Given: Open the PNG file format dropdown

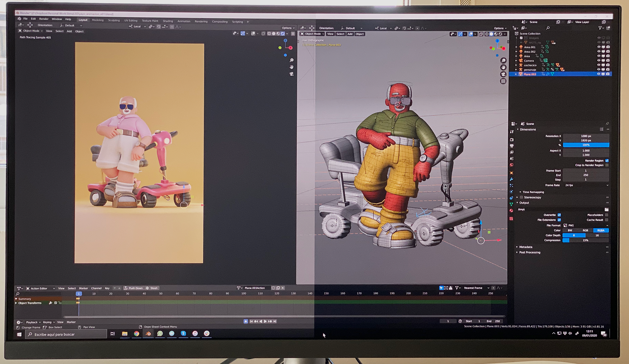Looking at the screenshot, I should (x=586, y=225).
